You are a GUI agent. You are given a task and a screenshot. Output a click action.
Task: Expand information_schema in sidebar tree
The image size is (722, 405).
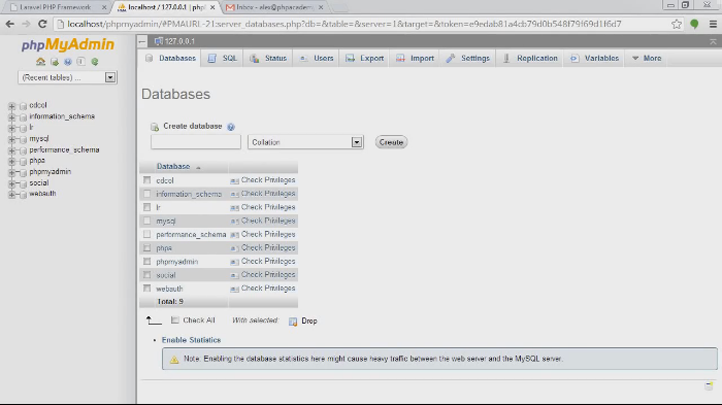[x=12, y=117]
